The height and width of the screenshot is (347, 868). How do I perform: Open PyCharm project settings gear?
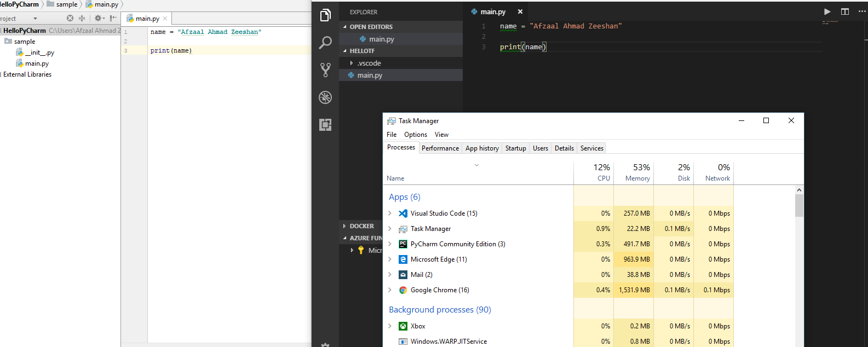pyautogui.click(x=99, y=18)
